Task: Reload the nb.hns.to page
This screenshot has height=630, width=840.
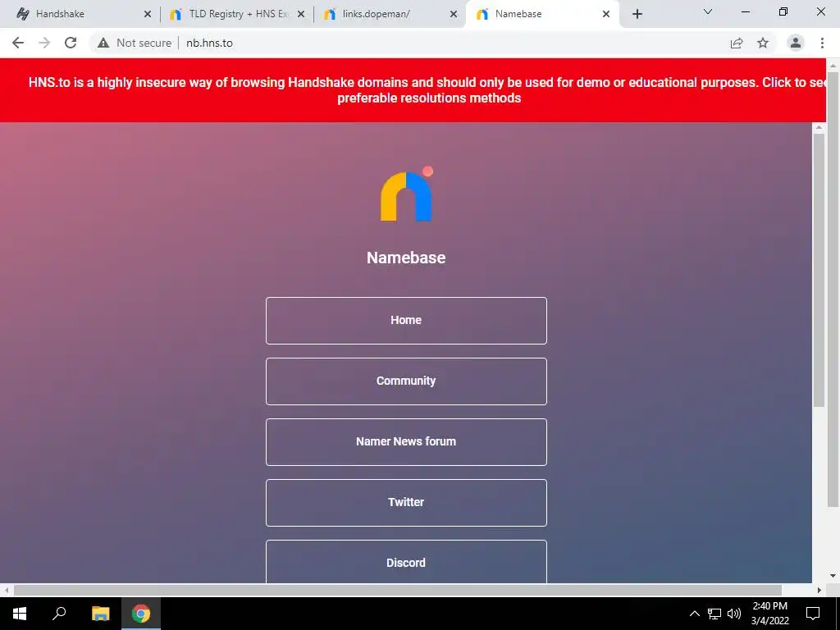Action: point(71,43)
